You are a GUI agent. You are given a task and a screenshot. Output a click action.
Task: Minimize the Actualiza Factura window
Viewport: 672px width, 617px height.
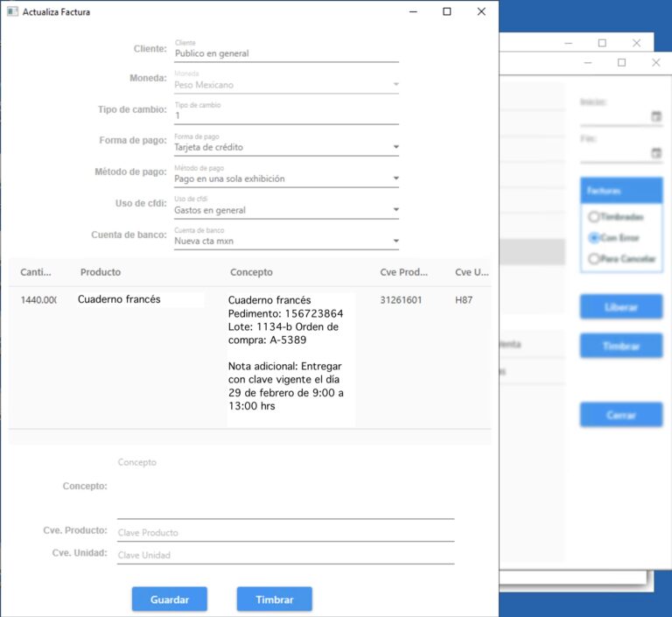[x=413, y=11]
